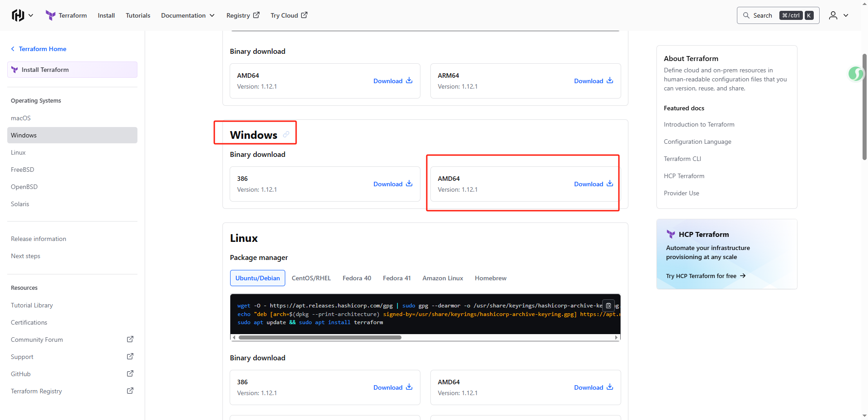Open Community Forum external link icon
868x420 pixels.
pyautogui.click(x=130, y=339)
